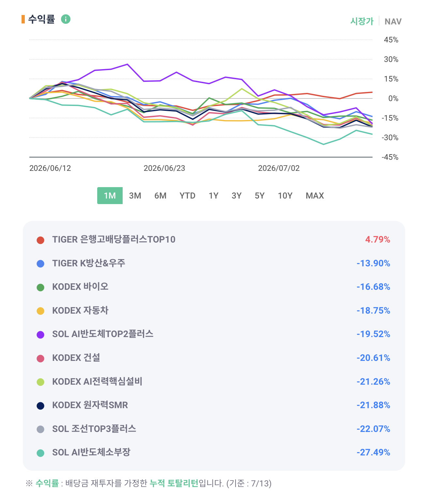Select the MAX period tab
The width and height of the screenshot is (428, 504).
coord(315,196)
